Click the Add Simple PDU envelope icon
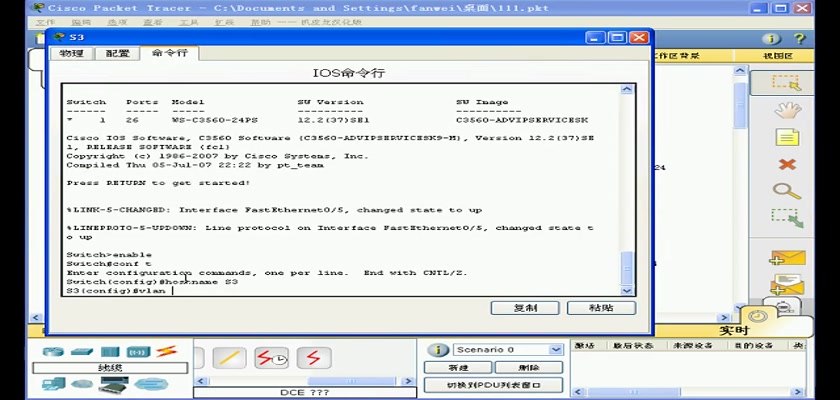840x400 pixels. [787, 258]
